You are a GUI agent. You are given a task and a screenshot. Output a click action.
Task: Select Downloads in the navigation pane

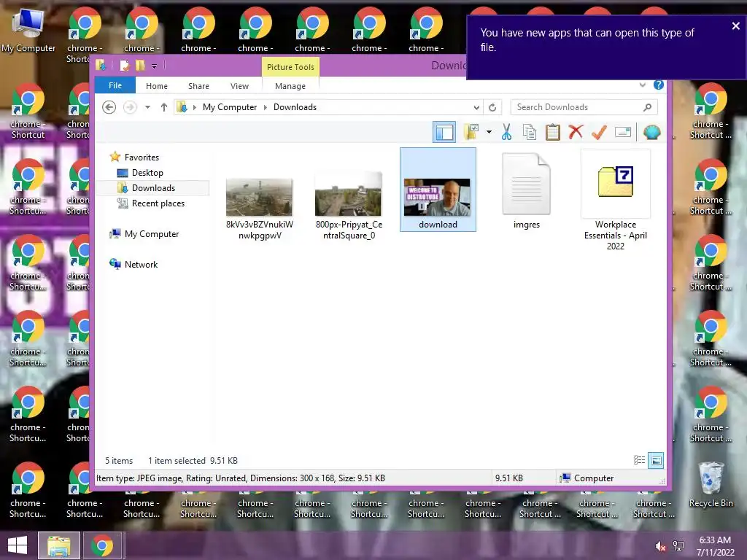pyautogui.click(x=153, y=188)
